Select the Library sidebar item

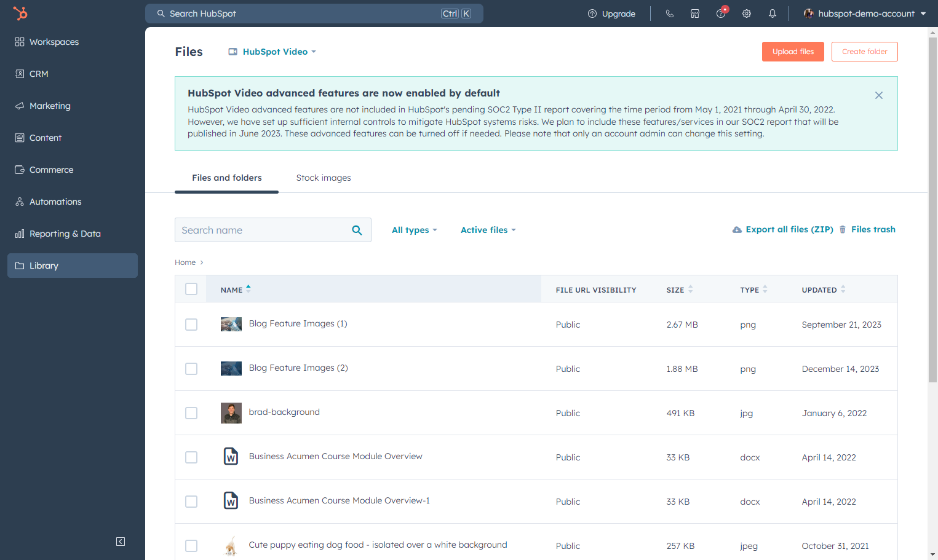(x=73, y=266)
